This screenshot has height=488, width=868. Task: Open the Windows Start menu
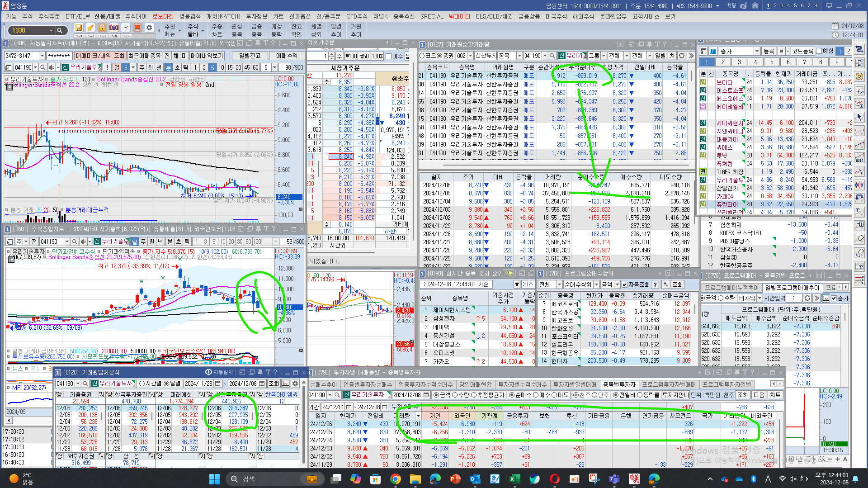coord(215,479)
